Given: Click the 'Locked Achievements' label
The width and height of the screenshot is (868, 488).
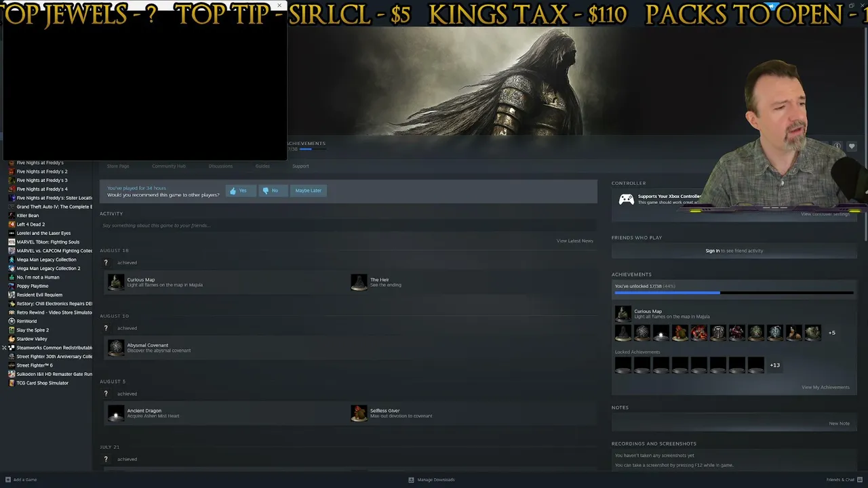Looking at the screenshot, I should click(x=637, y=352).
